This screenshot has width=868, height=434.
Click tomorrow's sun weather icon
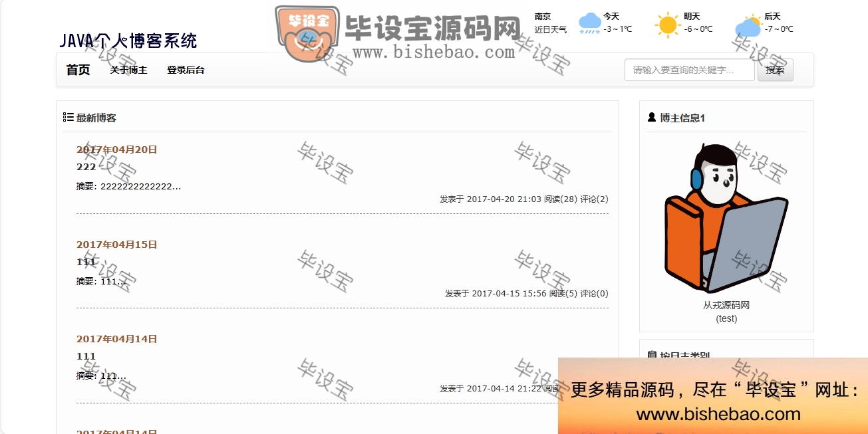coord(668,25)
